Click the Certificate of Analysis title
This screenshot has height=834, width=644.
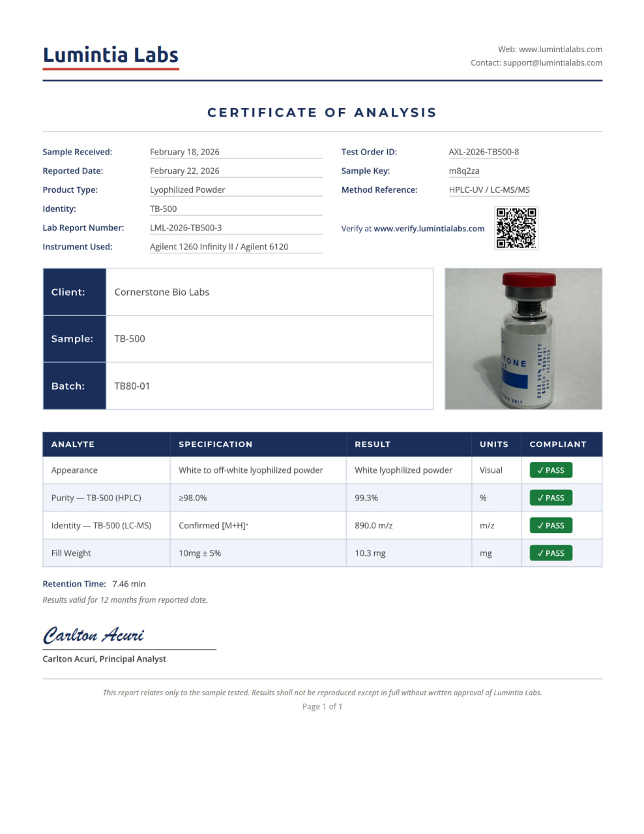[x=322, y=113]
